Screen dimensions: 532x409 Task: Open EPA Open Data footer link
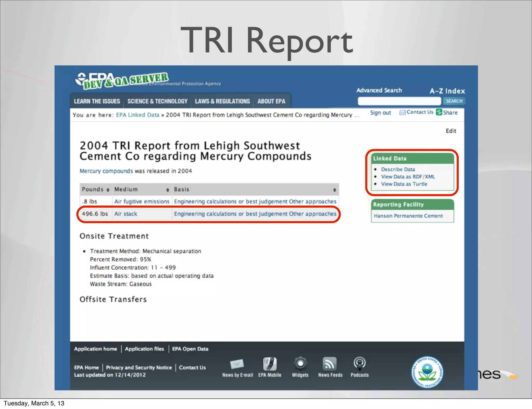tap(190, 349)
